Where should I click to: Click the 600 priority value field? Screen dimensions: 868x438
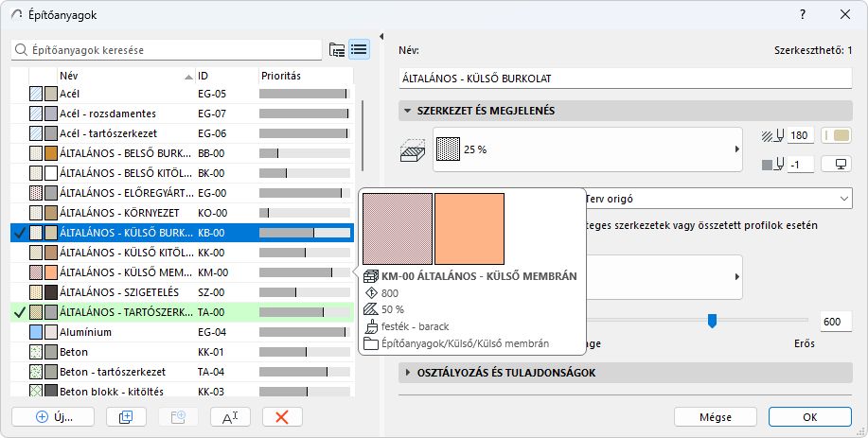click(x=835, y=322)
